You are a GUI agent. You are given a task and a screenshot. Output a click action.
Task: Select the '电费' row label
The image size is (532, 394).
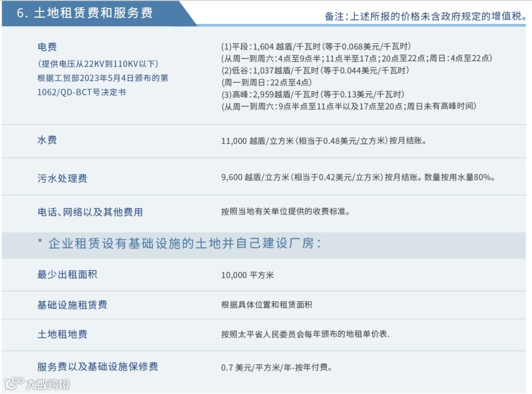pos(47,47)
